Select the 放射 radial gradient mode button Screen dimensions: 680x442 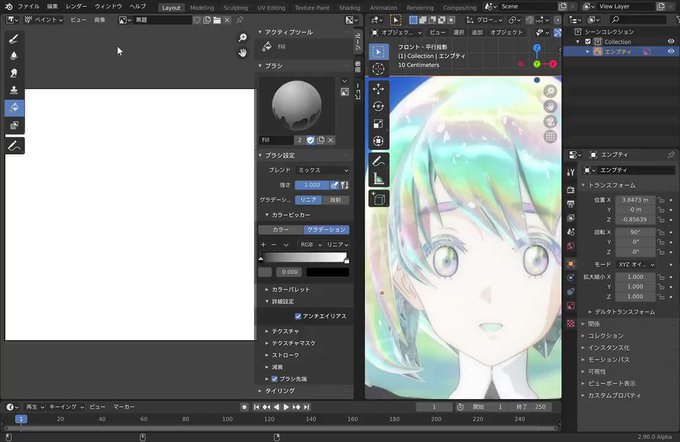[336, 200]
